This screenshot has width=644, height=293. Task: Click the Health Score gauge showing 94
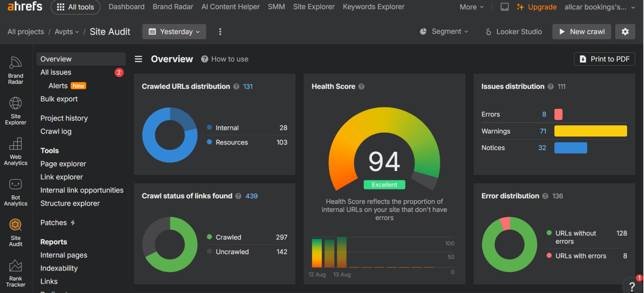pos(384,149)
